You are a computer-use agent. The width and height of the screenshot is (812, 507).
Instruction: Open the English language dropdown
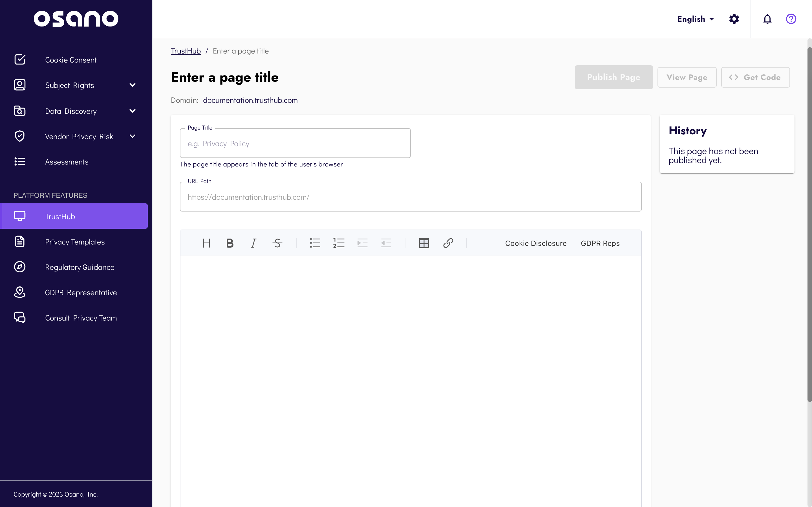[695, 19]
